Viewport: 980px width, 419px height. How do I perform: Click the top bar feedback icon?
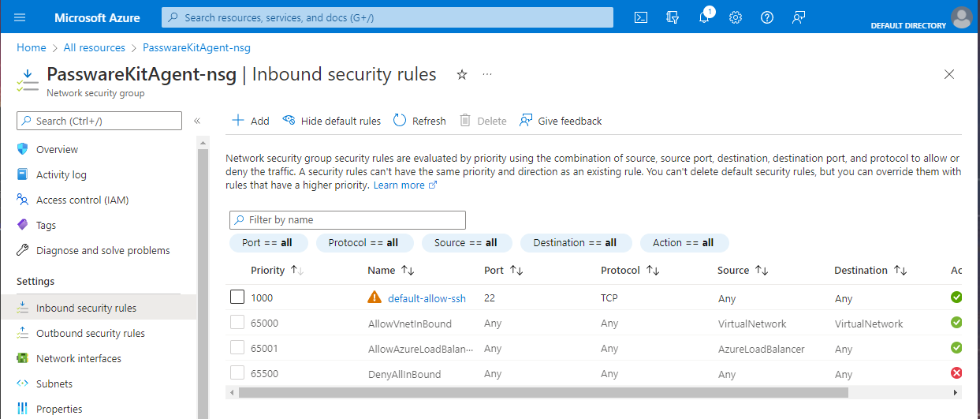coord(799,17)
